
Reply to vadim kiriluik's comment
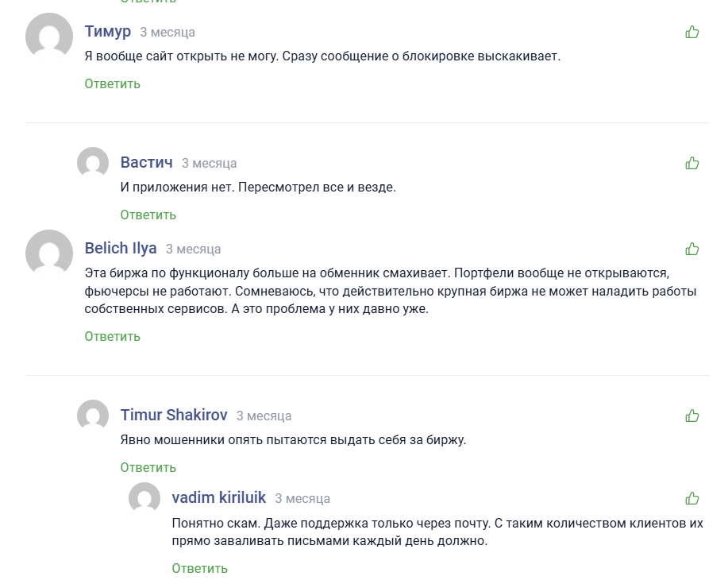point(199,568)
